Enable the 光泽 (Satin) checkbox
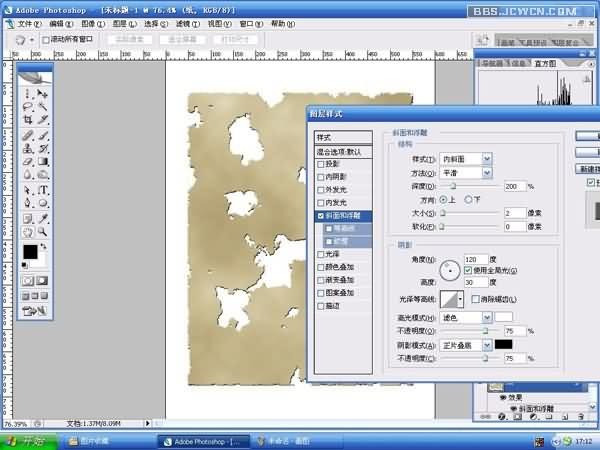This screenshot has width=600, height=450. (x=321, y=254)
